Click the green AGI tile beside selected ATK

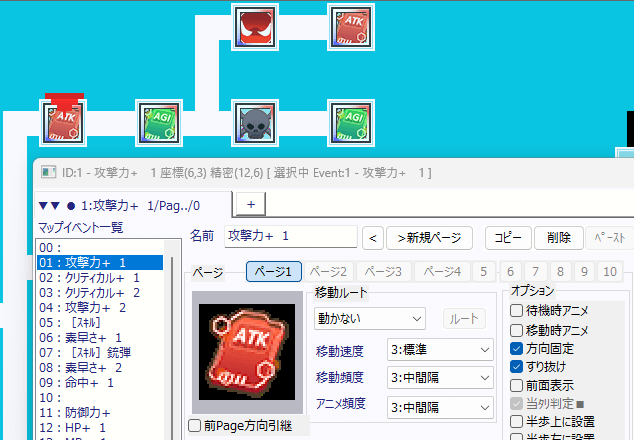click(x=157, y=122)
